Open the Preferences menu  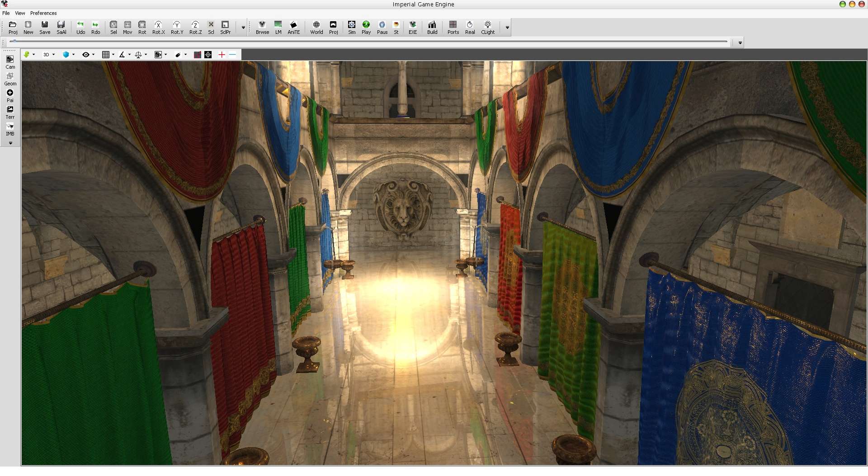[43, 13]
